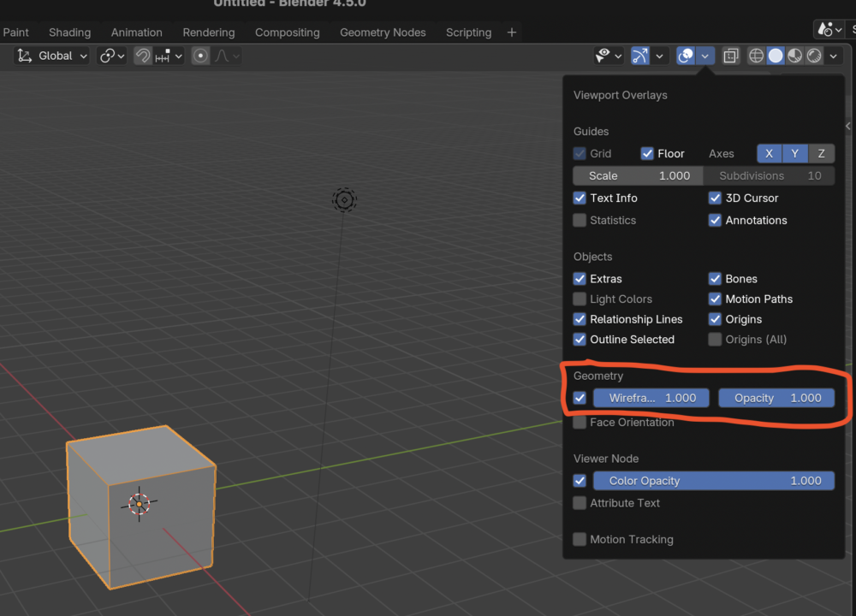Screen dimensions: 856x616
Task: Toggle the Viewer Node Color Opacity checkbox
Action: pyautogui.click(x=580, y=481)
